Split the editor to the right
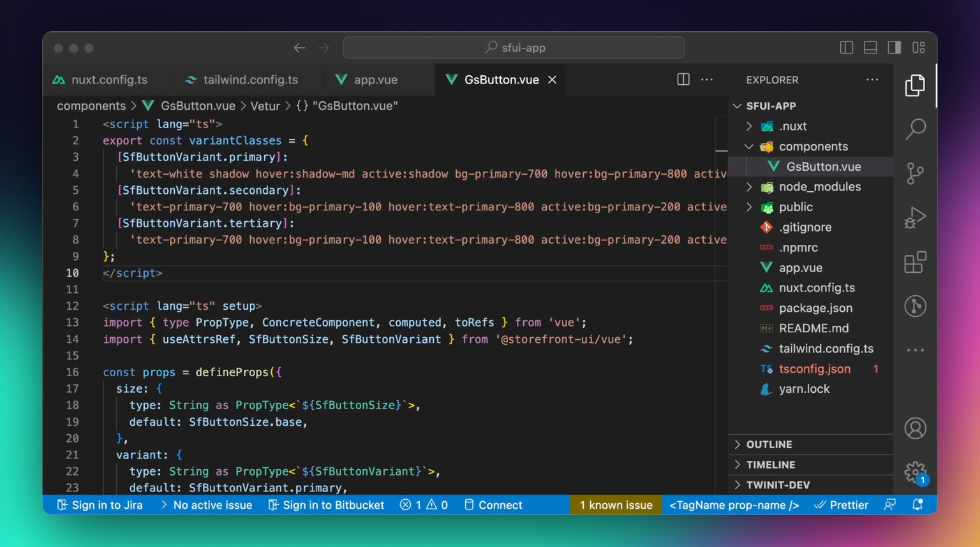 683,80
